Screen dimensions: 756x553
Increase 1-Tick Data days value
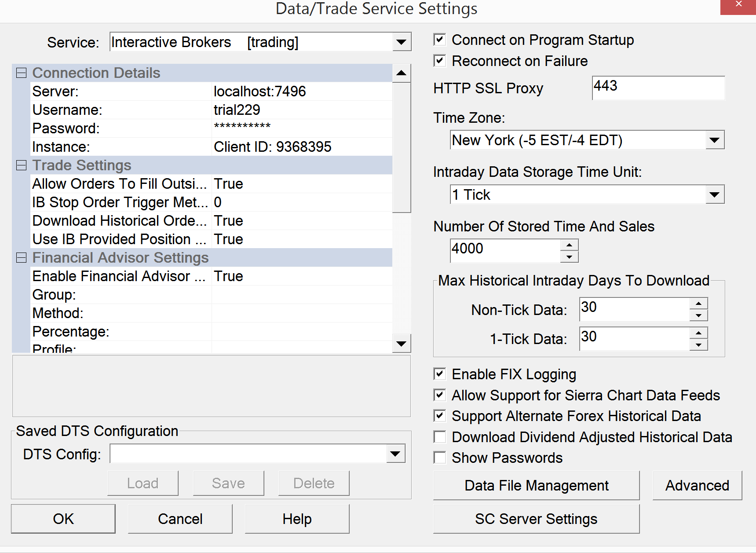pos(698,333)
